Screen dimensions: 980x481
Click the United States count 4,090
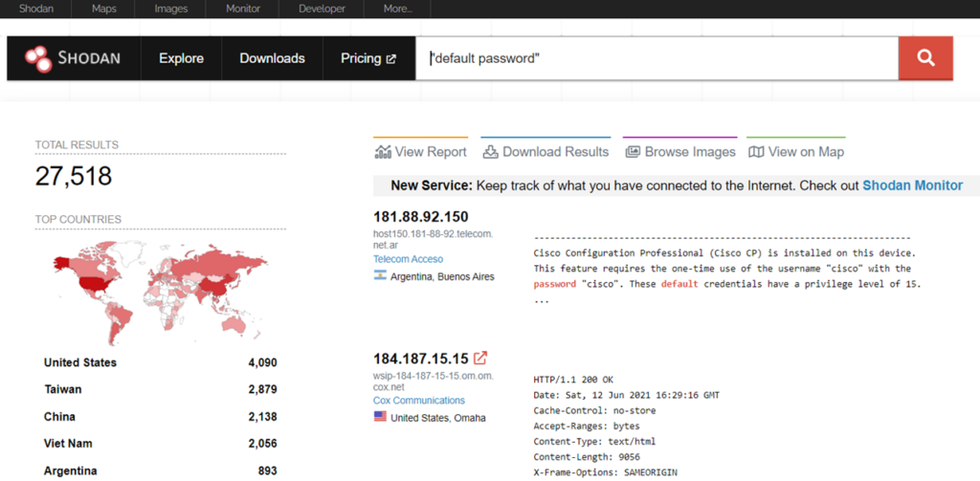point(262,362)
